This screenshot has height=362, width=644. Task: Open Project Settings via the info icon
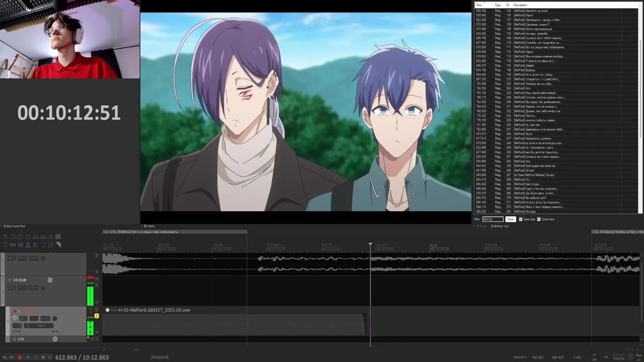(28, 237)
